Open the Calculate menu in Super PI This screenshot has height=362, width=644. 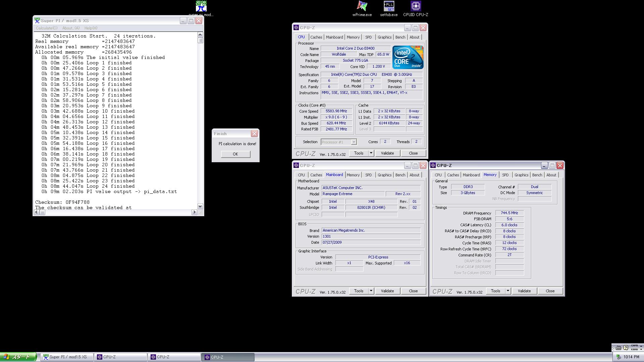(x=47, y=28)
